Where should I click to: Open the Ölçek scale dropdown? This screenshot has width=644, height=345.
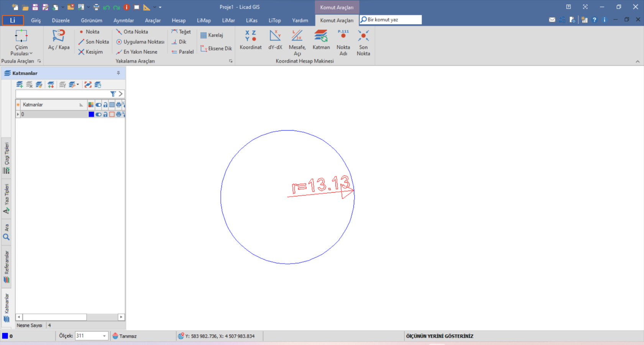tap(104, 336)
